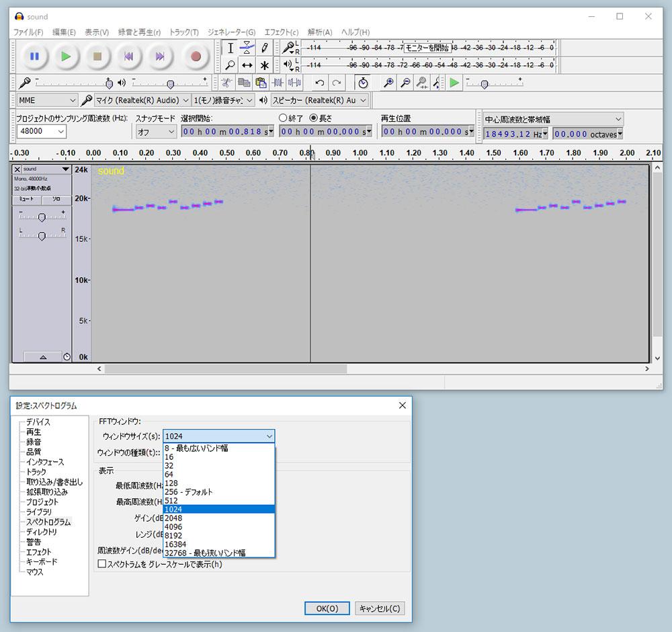The height and width of the screenshot is (632, 672).
Task: Open the エフェクト menu
Action: click(x=281, y=32)
